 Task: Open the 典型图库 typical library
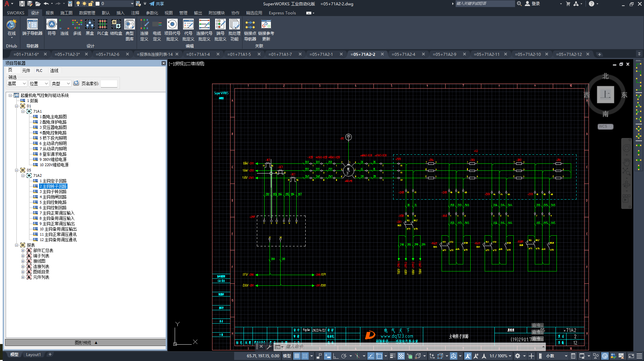point(130,30)
